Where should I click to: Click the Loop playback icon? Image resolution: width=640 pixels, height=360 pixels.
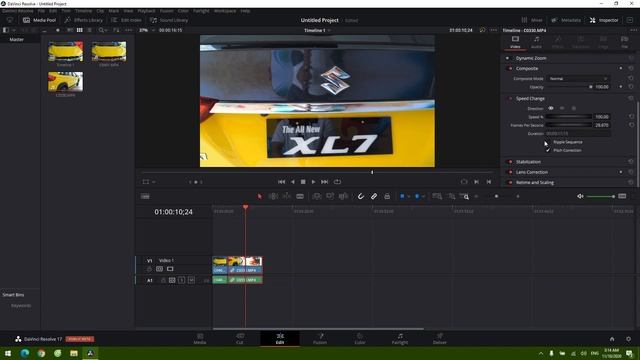click(337, 182)
